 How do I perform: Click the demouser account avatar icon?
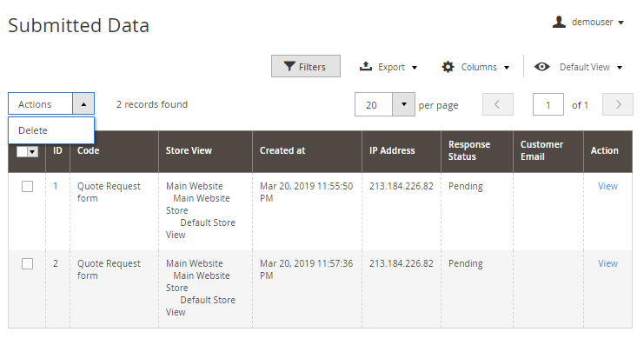point(559,22)
